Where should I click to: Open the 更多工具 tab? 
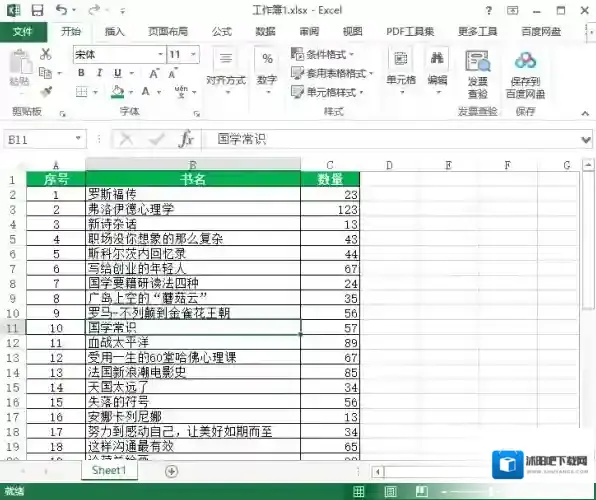click(x=477, y=32)
